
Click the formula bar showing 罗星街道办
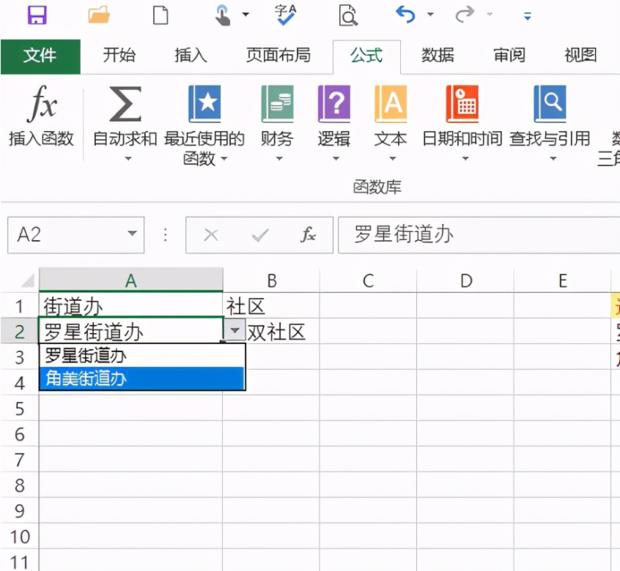[480, 235]
